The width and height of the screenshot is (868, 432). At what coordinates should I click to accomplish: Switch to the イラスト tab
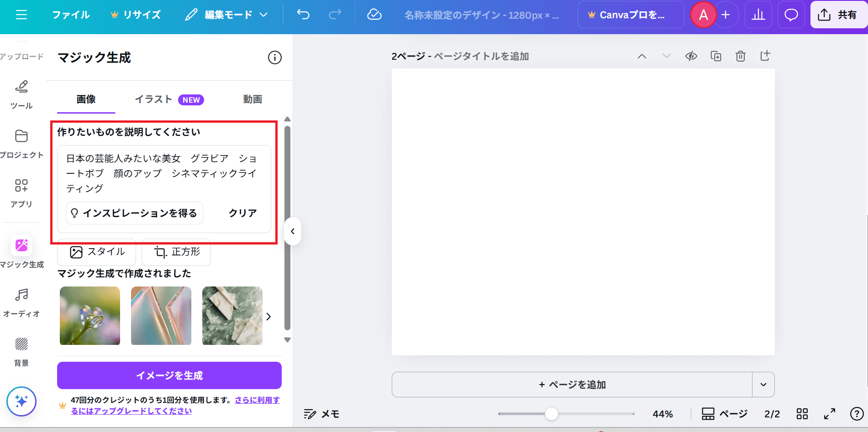(168, 99)
